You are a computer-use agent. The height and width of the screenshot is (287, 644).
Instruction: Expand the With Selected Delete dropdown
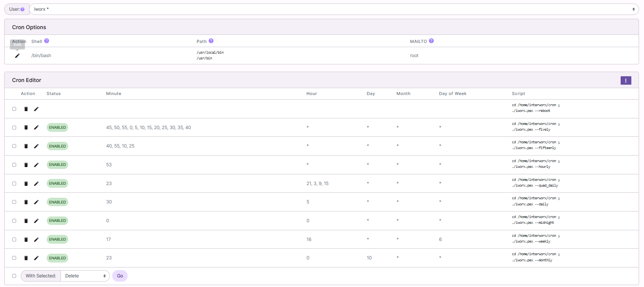(x=85, y=276)
